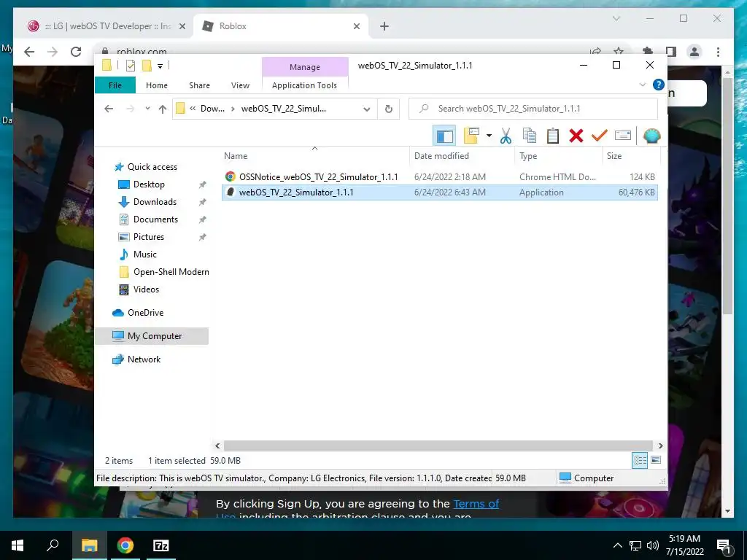747x560 pixels.
Task: Open the Share ribbon tab
Action: point(199,85)
